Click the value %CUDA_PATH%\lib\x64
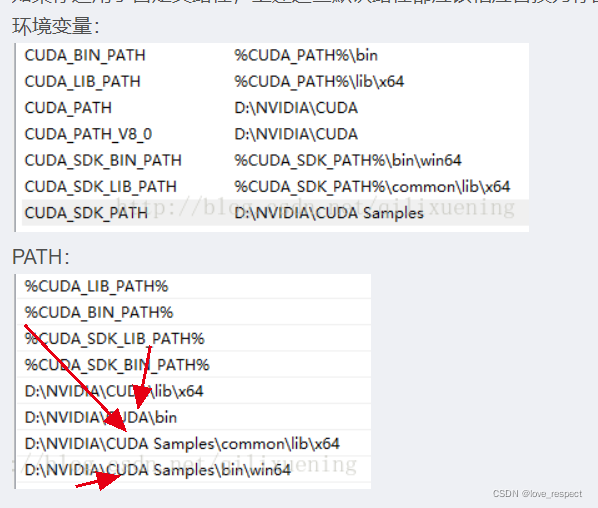 pyautogui.click(x=319, y=82)
